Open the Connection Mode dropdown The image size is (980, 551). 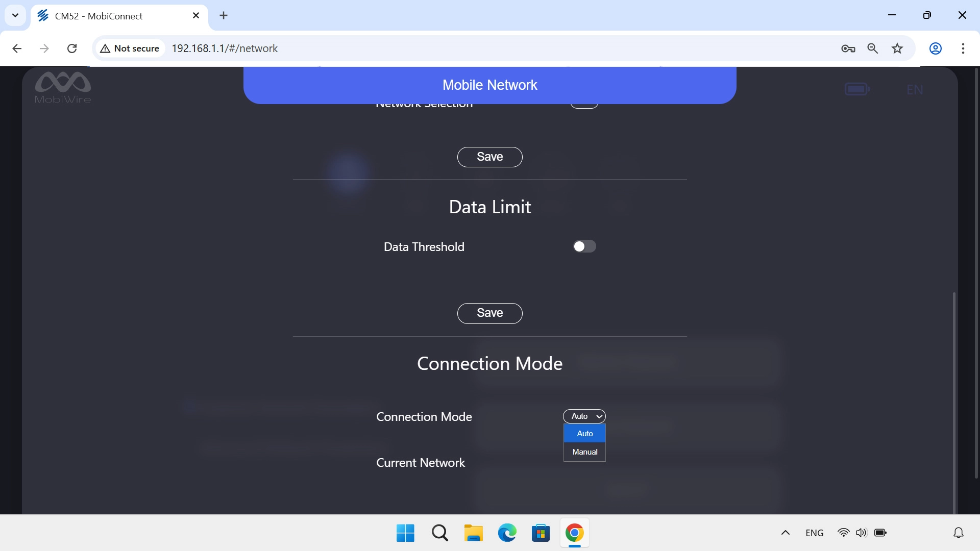pyautogui.click(x=584, y=416)
